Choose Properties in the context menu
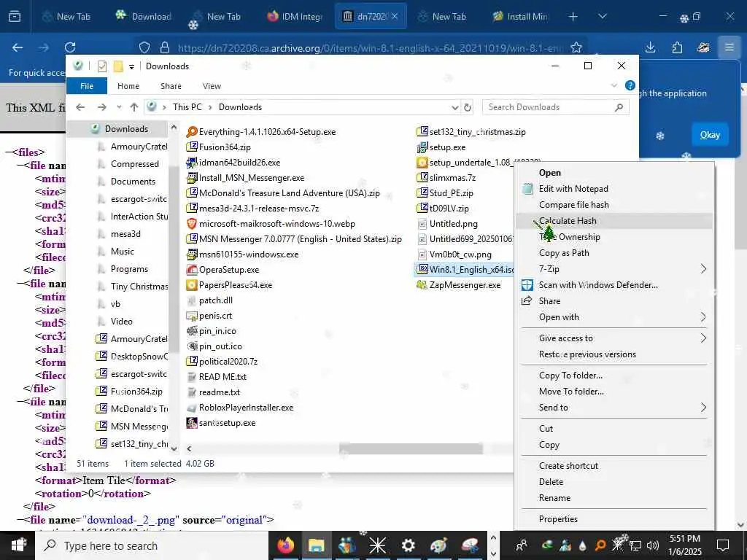This screenshot has width=747, height=560. click(x=614, y=519)
